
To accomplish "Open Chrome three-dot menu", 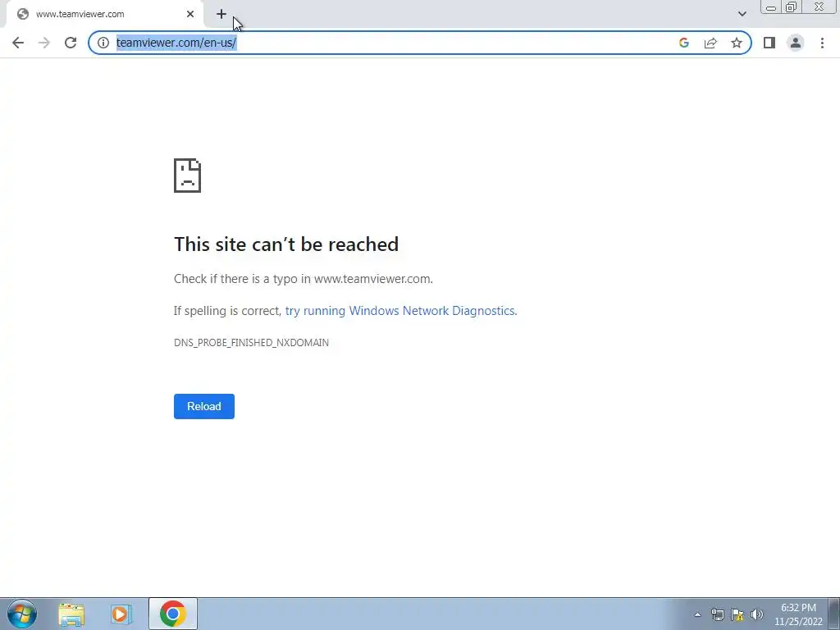I will click(x=822, y=43).
